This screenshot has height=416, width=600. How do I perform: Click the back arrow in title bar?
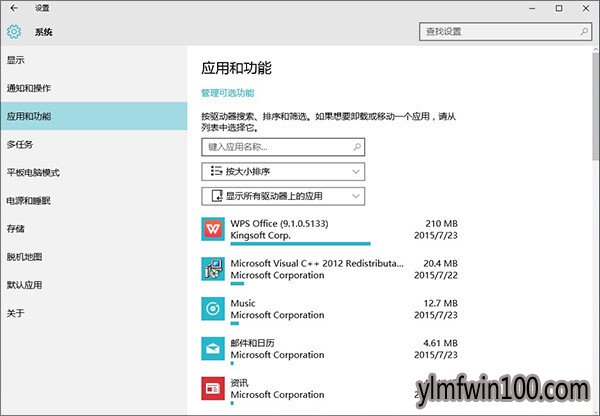pyautogui.click(x=14, y=8)
